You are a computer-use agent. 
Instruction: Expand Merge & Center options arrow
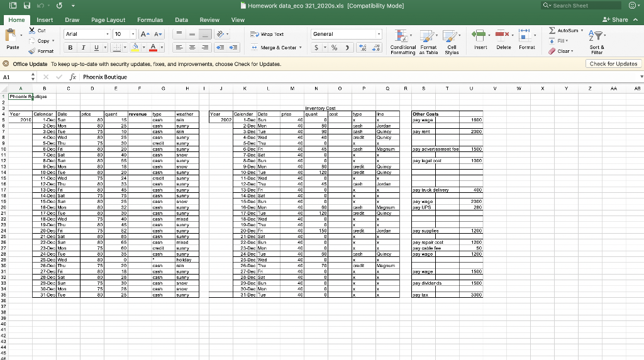(301, 48)
